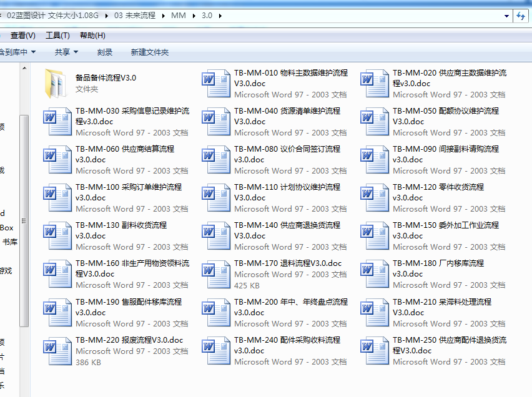Select the TB-MM-250 供应商配件退换货流程 Word icon
The width and height of the screenshot is (532, 397).
point(375,351)
